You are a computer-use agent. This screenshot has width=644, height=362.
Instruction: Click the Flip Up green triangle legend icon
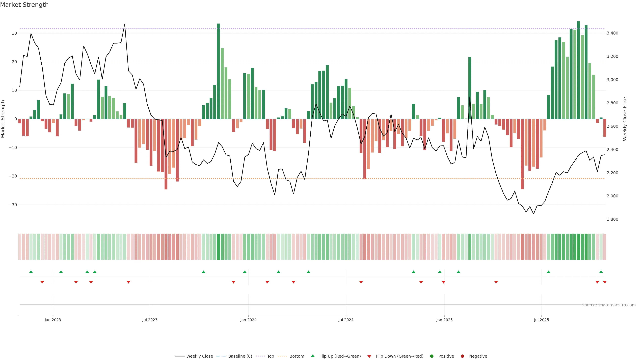pos(312,356)
